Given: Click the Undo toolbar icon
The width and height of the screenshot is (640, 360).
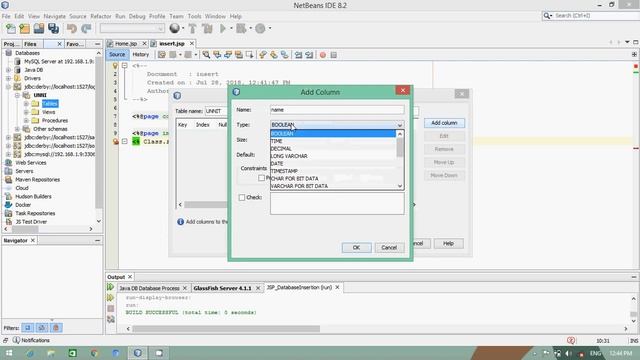Looking at the screenshot, I should pyautogui.click(x=72, y=28).
